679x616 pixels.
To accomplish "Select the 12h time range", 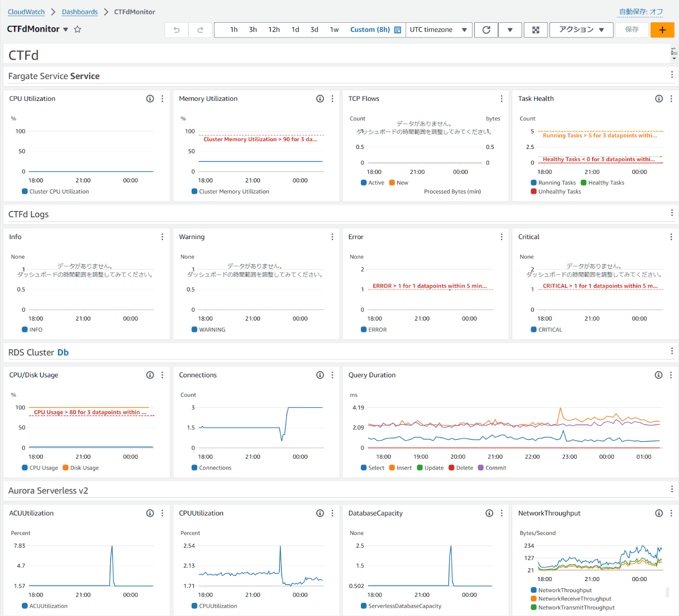I will [274, 30].
